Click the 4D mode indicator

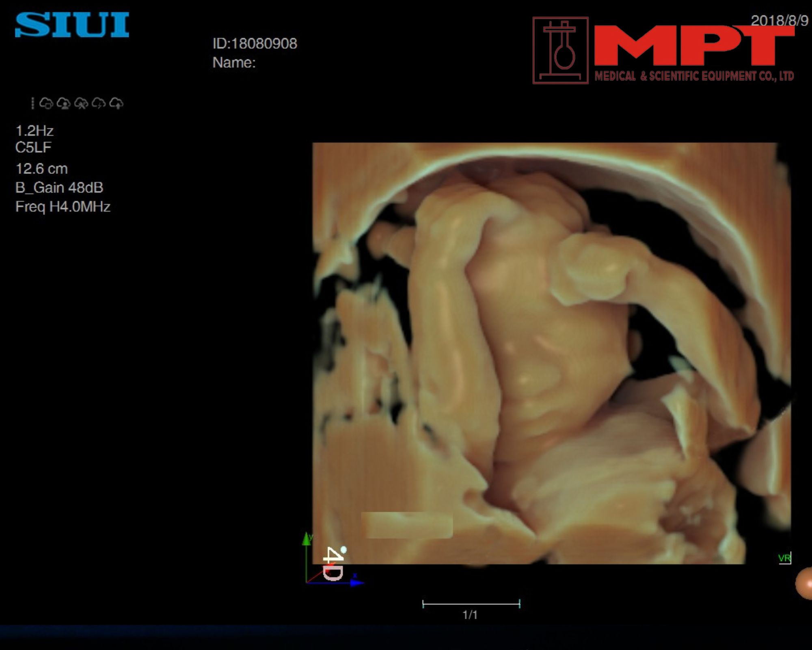point(334,563)
